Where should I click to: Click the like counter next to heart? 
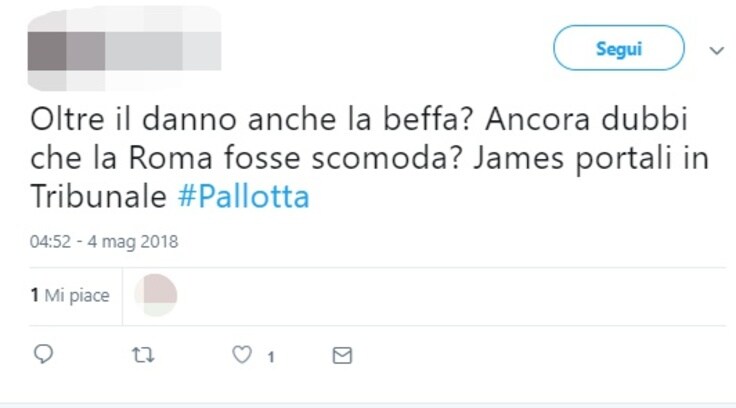tap(271, 357)
